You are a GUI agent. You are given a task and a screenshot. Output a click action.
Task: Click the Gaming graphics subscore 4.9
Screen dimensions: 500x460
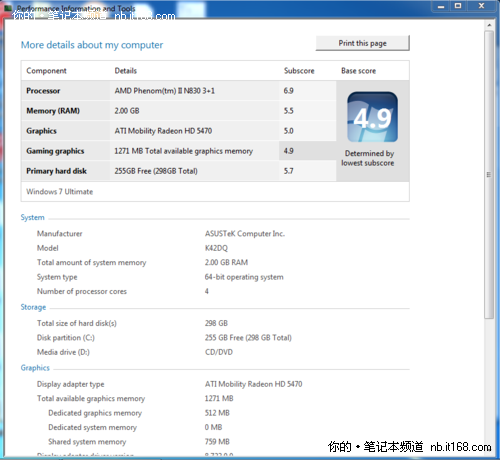click(x=289, y=151)
